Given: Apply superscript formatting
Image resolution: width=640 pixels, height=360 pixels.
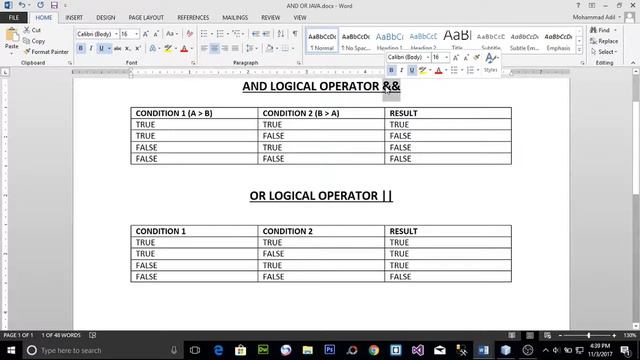Looking at the screenshot, I should point(138,49).
